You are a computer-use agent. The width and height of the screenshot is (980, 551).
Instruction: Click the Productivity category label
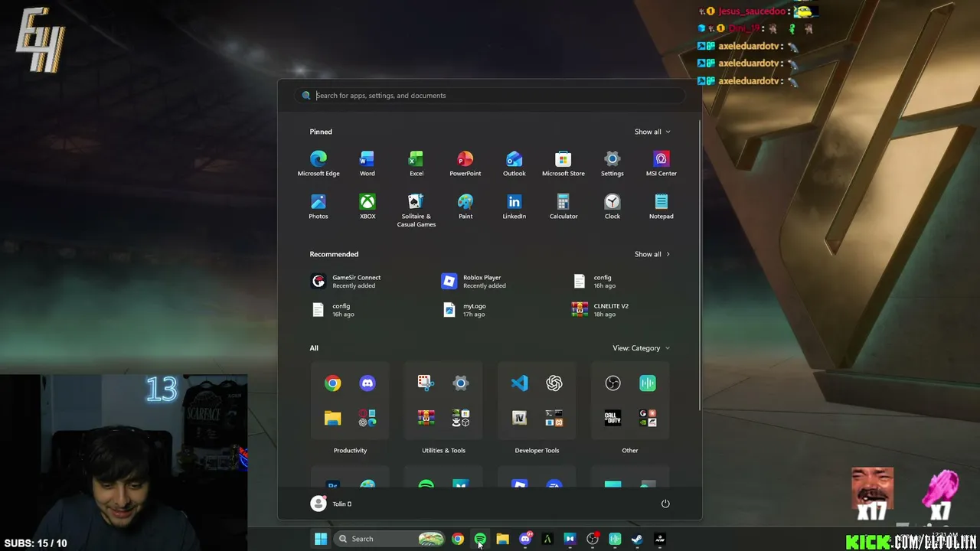coord(350,451)
